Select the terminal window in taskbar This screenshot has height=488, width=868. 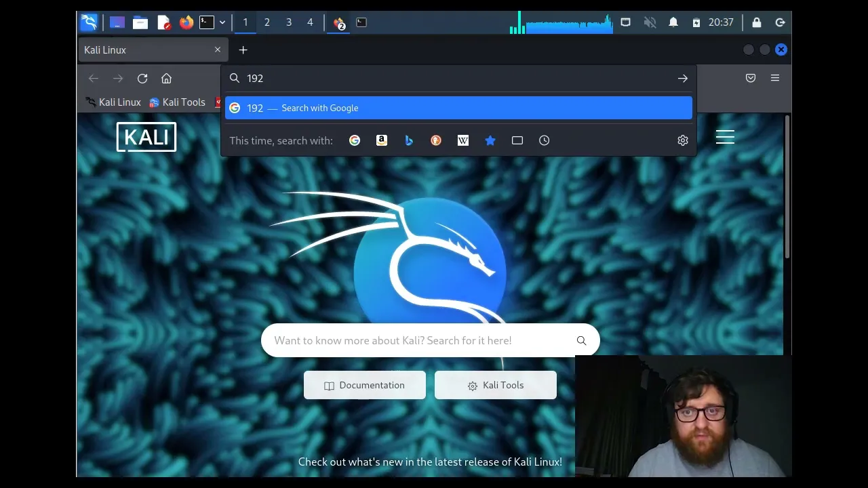[x=361, y=22]
